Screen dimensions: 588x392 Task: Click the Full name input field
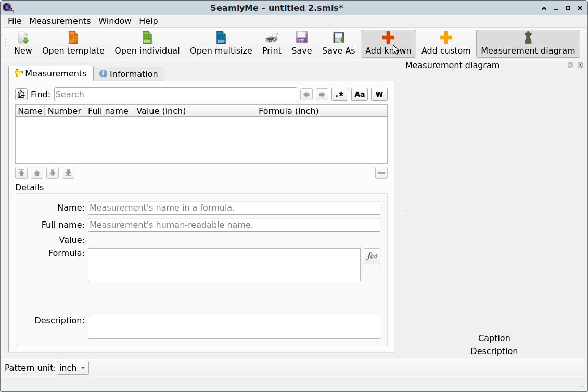[234, 225]
